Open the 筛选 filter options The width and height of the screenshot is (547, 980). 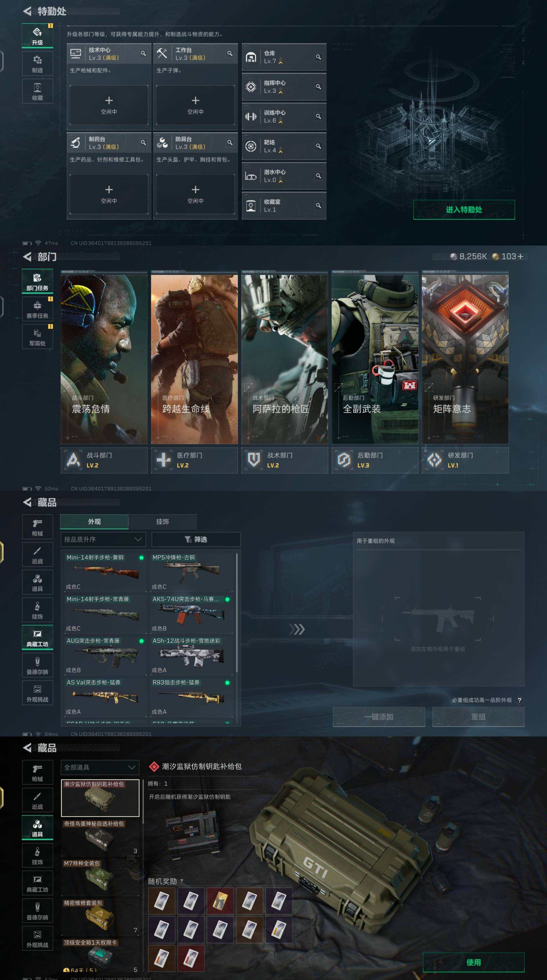tap(196, 539)
